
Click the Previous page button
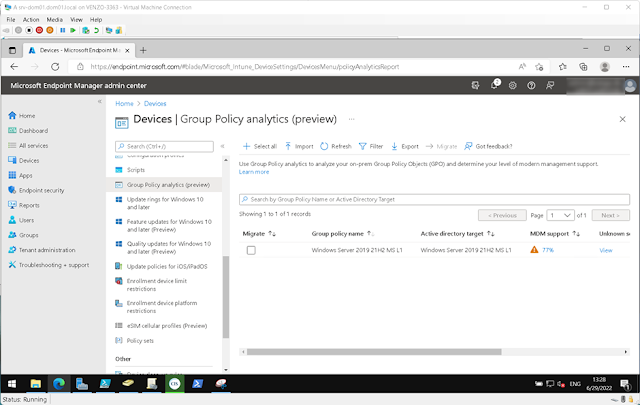(x=502, y=215)
